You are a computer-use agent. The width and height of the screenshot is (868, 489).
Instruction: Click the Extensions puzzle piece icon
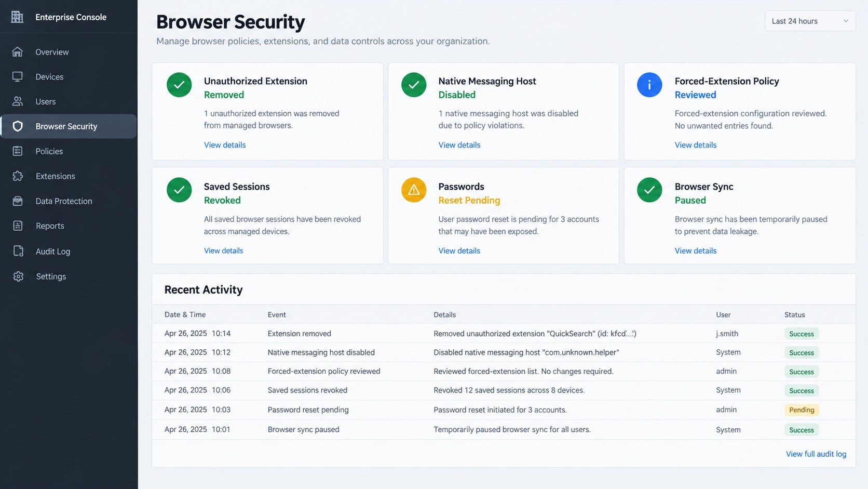click(18, 176)
